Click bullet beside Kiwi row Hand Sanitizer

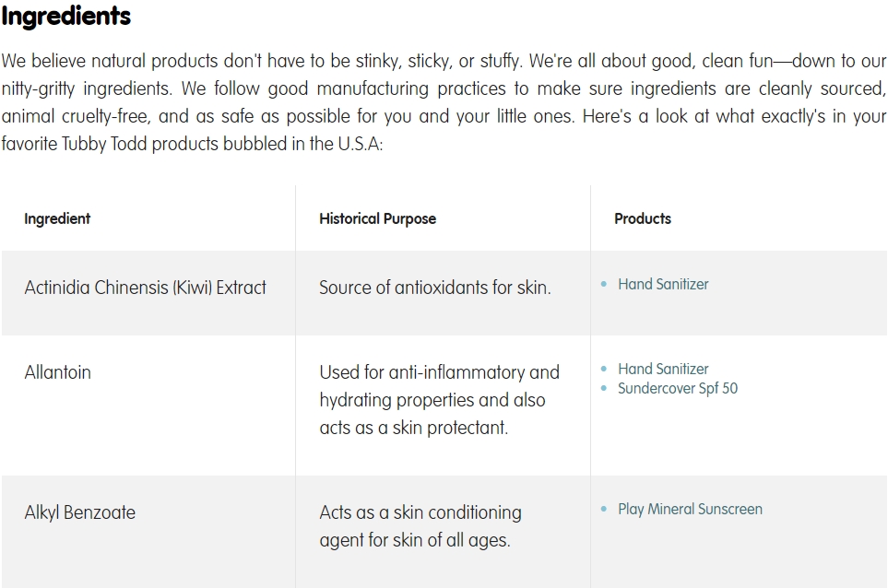coord(604,284)
